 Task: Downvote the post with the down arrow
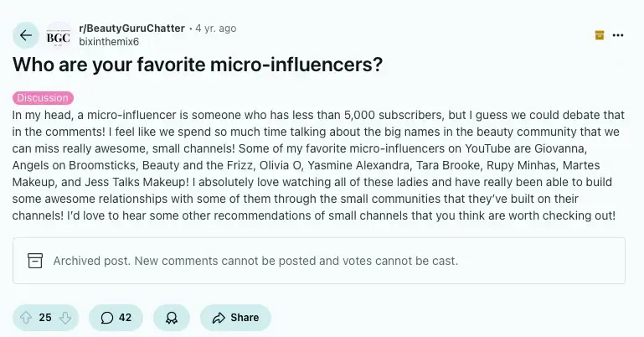[x=64, y=318]
